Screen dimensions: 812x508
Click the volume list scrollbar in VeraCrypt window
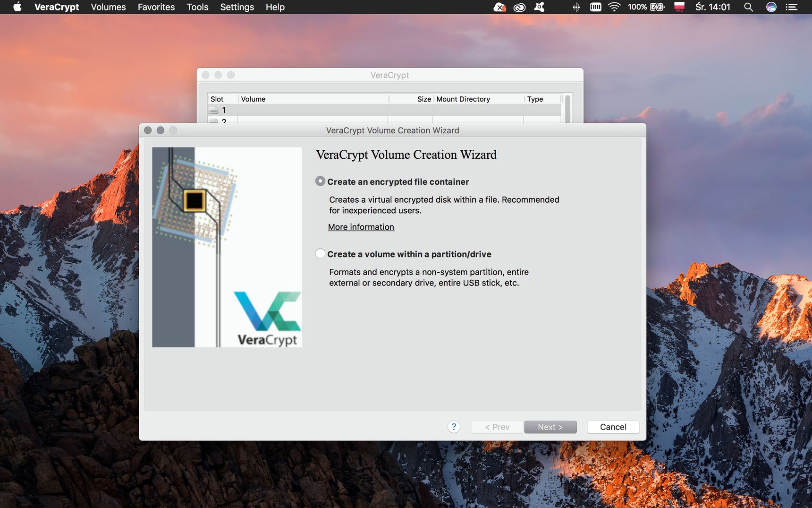(x=567, y=109)
